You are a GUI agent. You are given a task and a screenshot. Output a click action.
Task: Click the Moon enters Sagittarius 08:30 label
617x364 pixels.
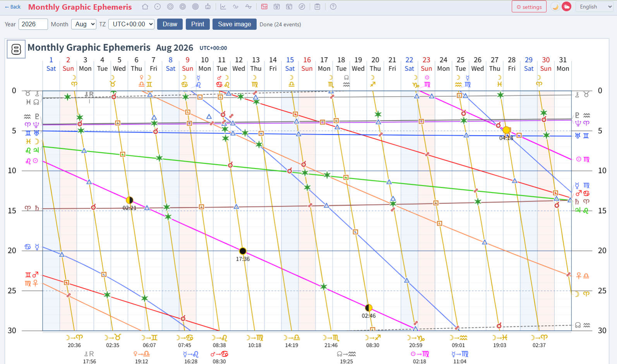[373, 341]
